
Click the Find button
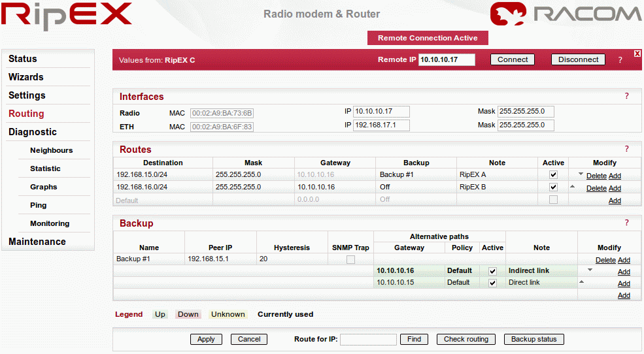click(414, 339)
